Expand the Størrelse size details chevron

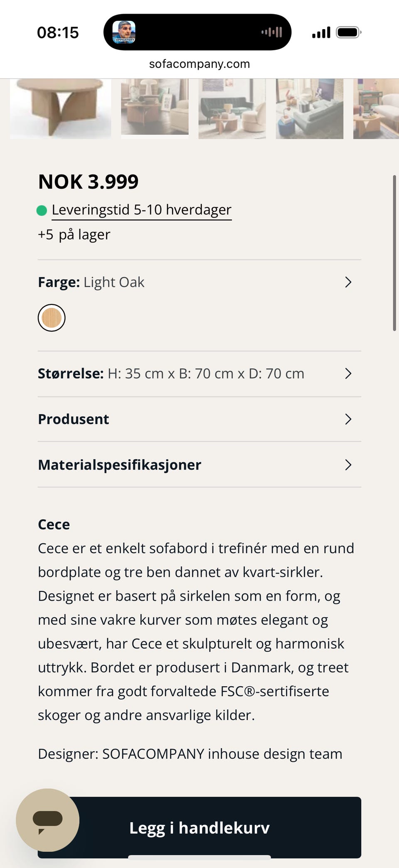(348, 373)
